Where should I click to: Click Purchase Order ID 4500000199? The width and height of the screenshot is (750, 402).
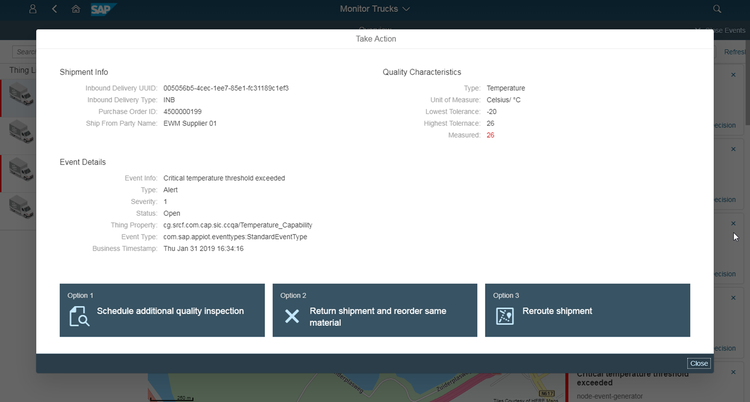[x=182, y=112]
